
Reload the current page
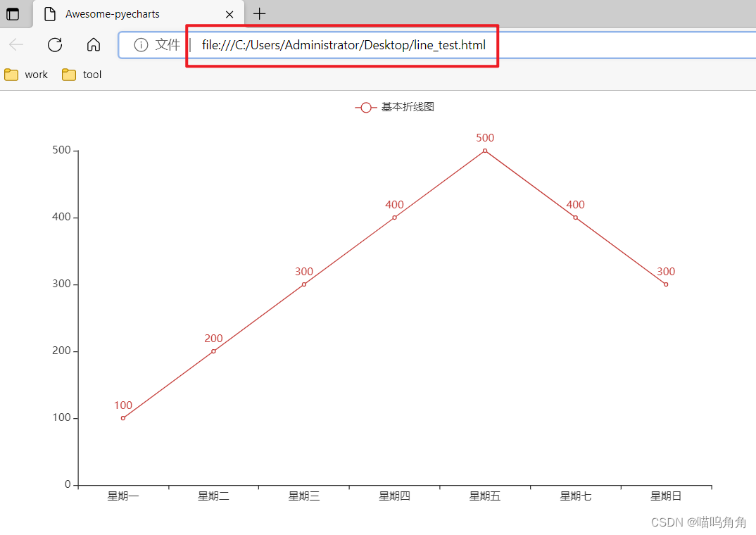click(54, 44)
